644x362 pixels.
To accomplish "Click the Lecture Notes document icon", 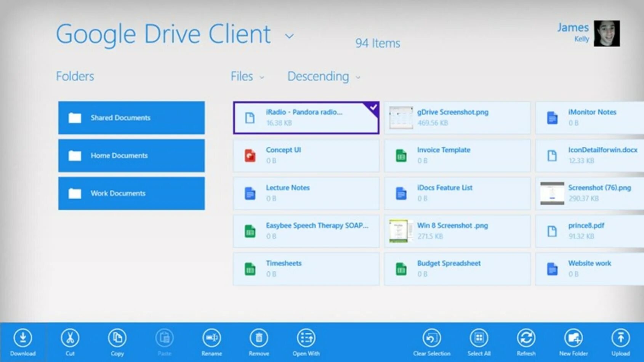I will [250, 193].
